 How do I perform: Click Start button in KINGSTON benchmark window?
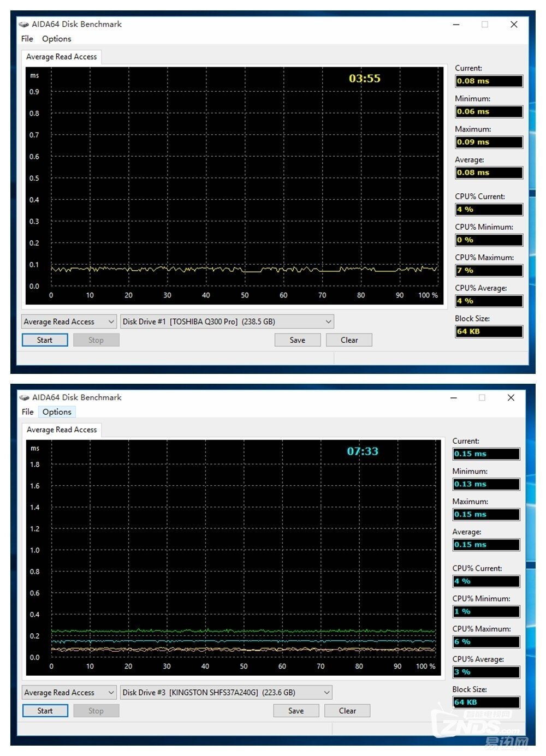45,711
